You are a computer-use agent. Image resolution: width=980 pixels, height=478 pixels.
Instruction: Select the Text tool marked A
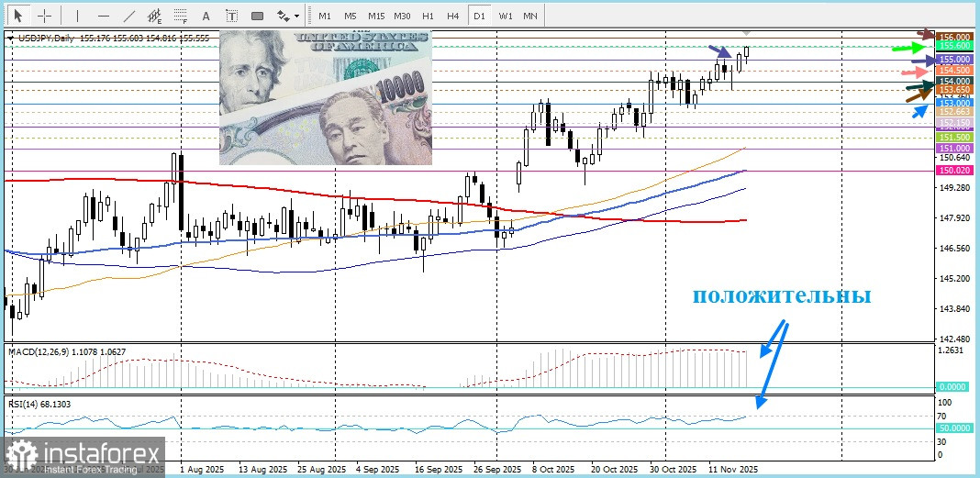(206, 16)
